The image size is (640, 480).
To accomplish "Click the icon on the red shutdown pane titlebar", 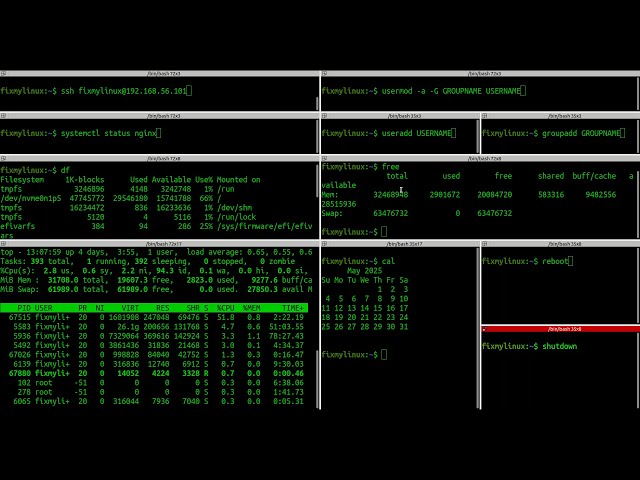I will pyautogui.click(x=484, y=329).
